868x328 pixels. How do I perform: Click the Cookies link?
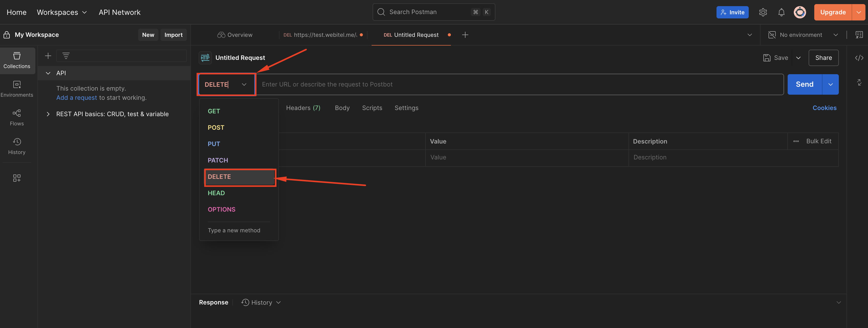pos(824,108)
